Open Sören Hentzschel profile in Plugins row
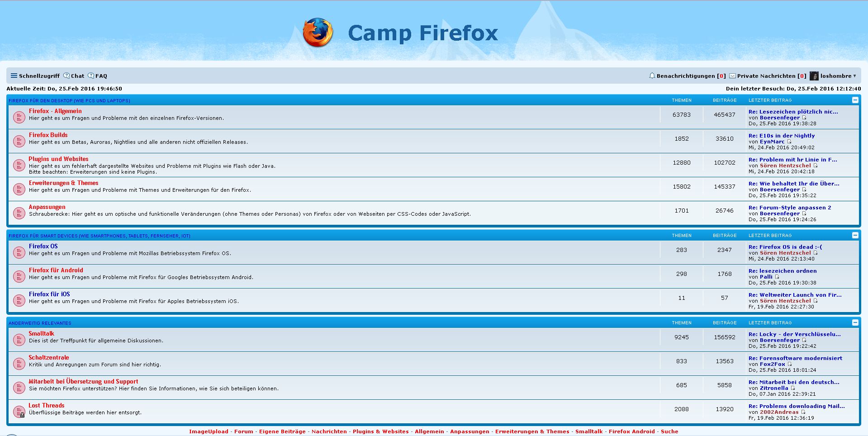 point(785,166)
